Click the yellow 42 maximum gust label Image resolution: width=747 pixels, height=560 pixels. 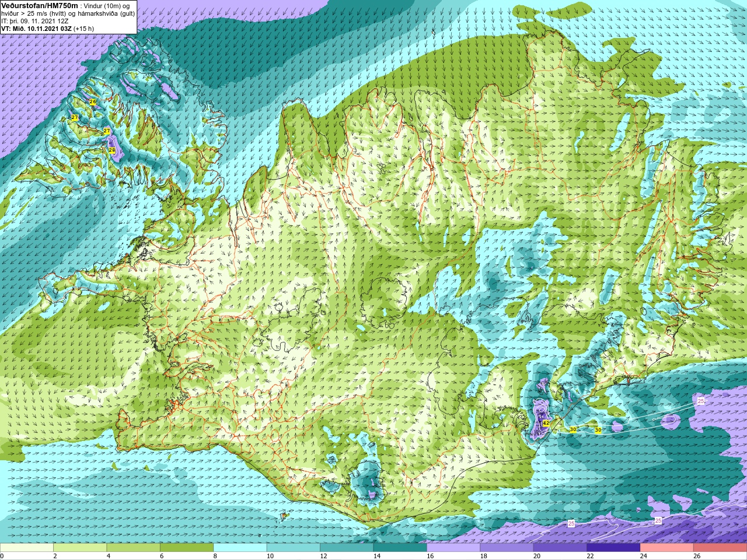point(546,423)
